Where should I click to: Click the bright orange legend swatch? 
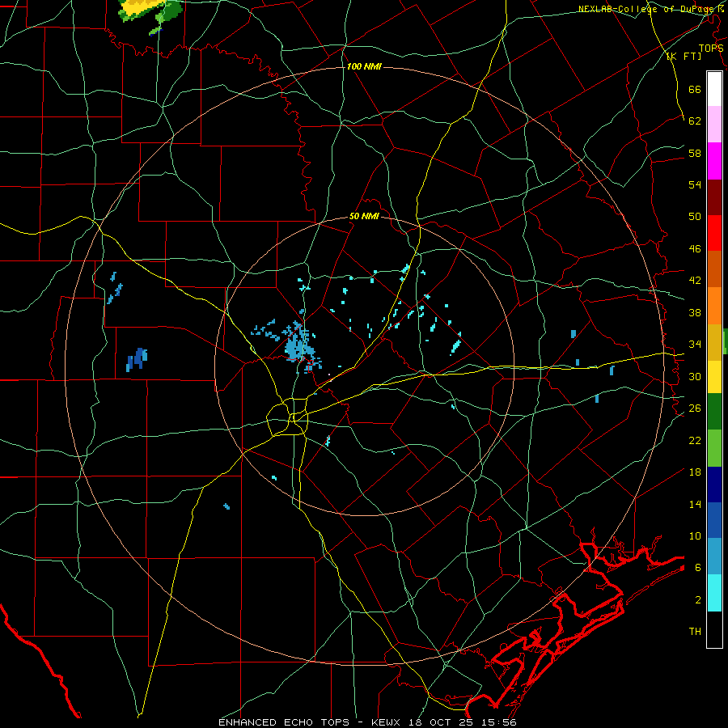point(714,306)
